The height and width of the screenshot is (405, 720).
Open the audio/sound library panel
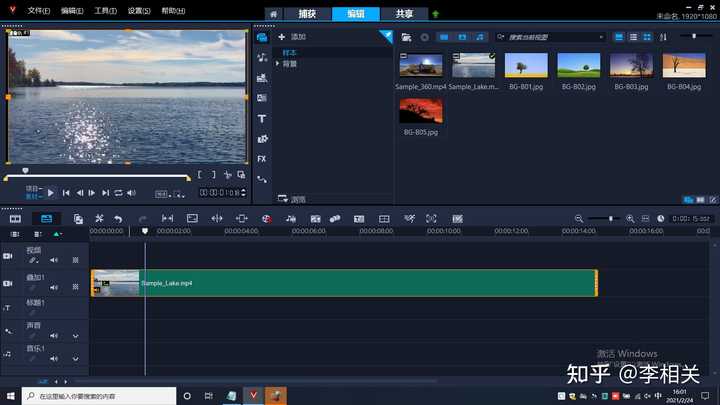click(262, 57)
